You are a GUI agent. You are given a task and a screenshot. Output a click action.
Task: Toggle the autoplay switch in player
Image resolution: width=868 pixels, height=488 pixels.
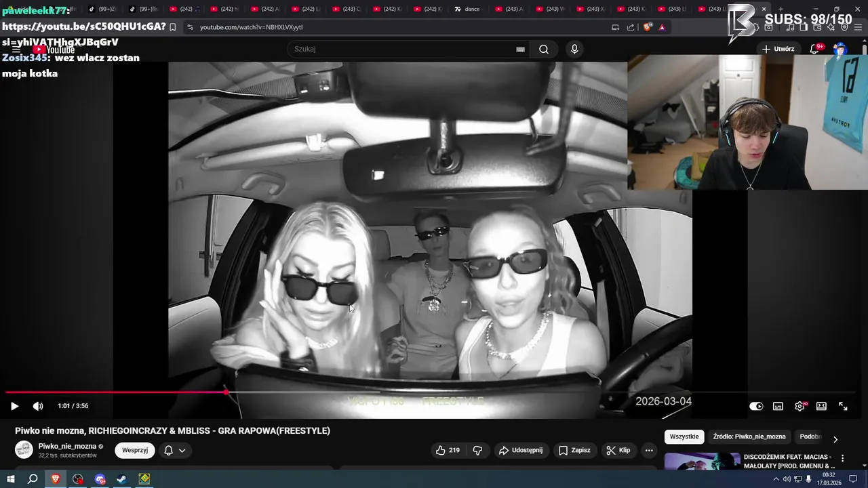click(756, 406)
